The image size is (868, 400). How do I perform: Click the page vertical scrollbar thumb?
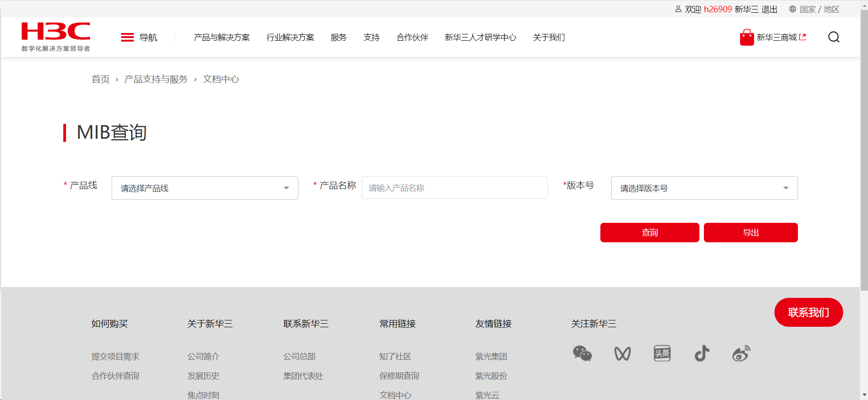point(864,150)
